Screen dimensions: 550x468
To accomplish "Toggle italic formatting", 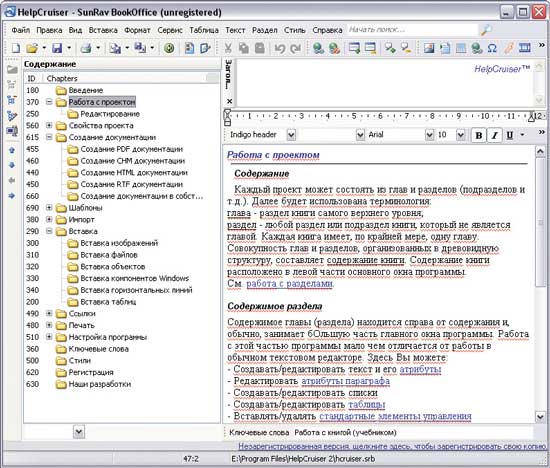I will pos(495,135).
